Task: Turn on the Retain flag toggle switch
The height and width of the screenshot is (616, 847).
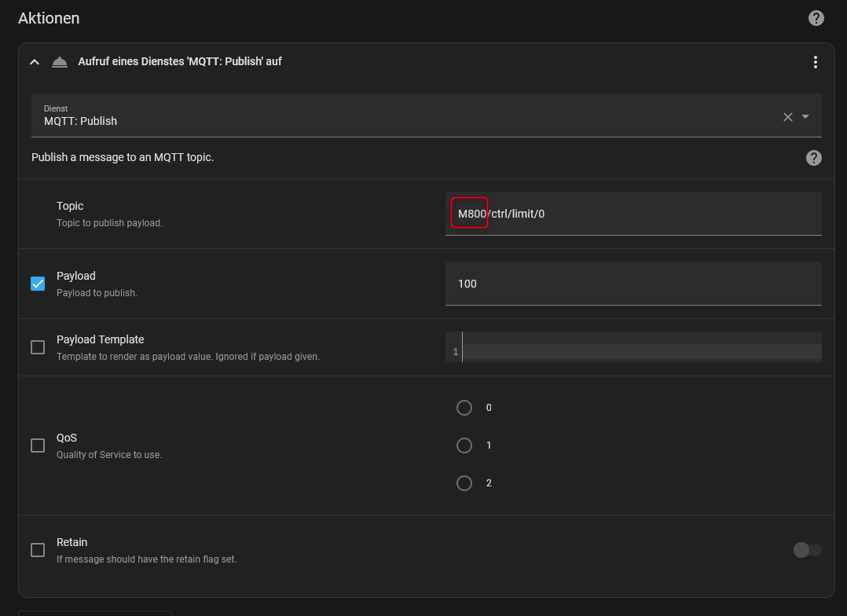Action: point(807,550)
